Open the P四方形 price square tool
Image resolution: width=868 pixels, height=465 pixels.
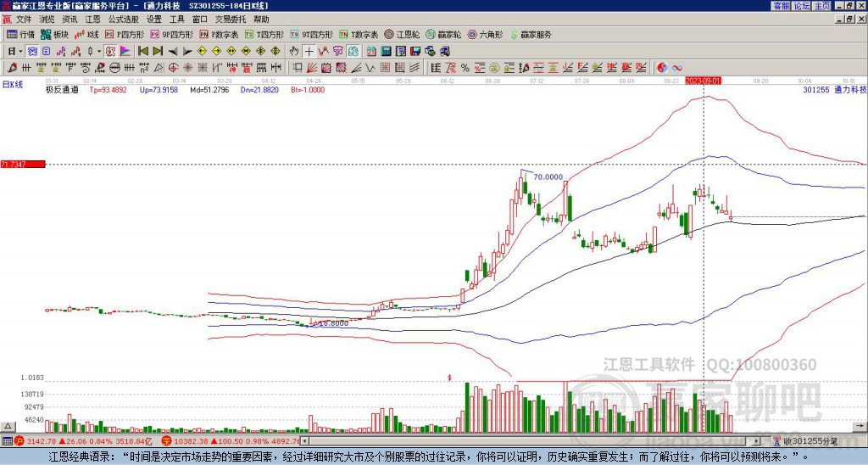pos(125,34)
